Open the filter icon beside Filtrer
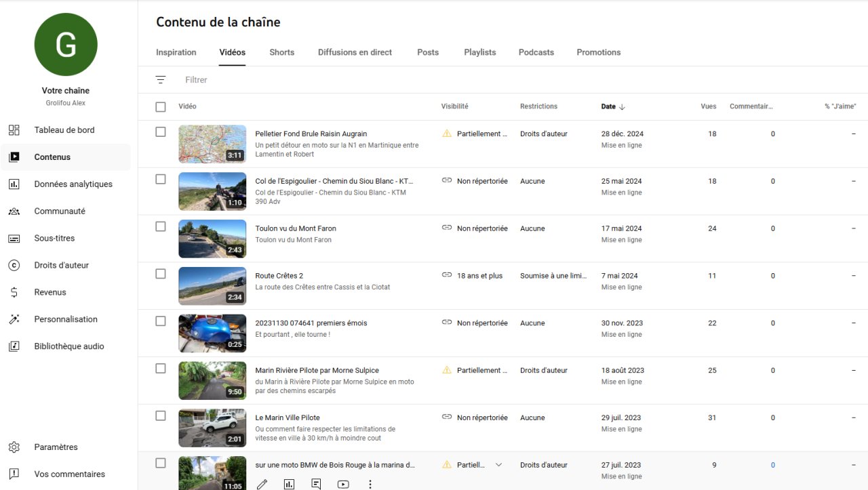This screenshot has height=490, width=868. pyautogui.click(x=161, y=80)
